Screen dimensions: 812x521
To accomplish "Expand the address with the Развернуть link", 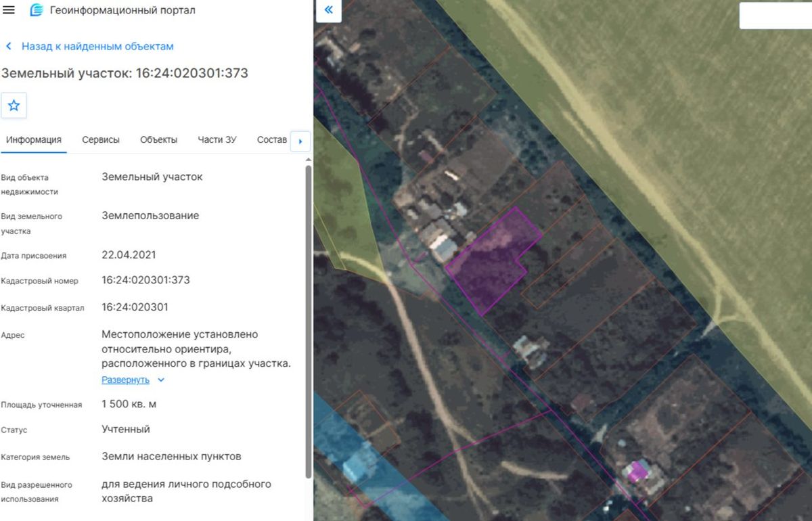I will 125,380.
